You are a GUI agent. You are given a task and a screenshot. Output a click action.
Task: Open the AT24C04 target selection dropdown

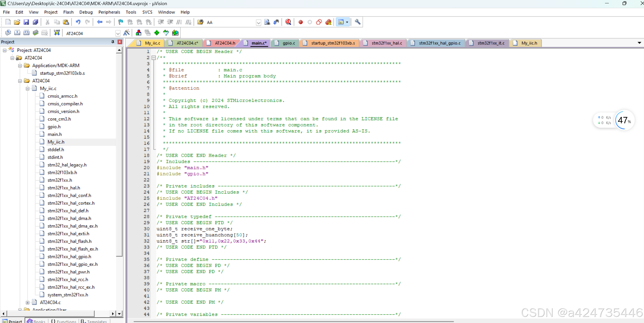point(118,33)
